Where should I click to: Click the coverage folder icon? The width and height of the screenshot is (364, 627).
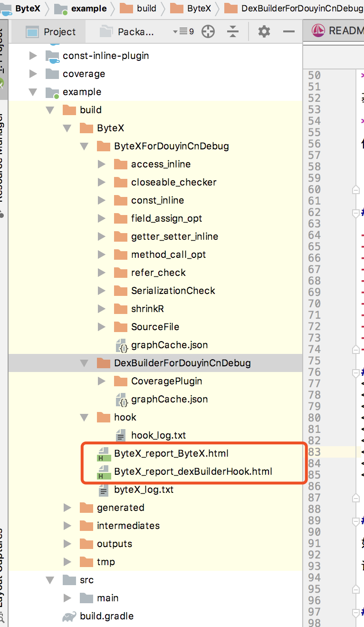click(x=52, y=74)
